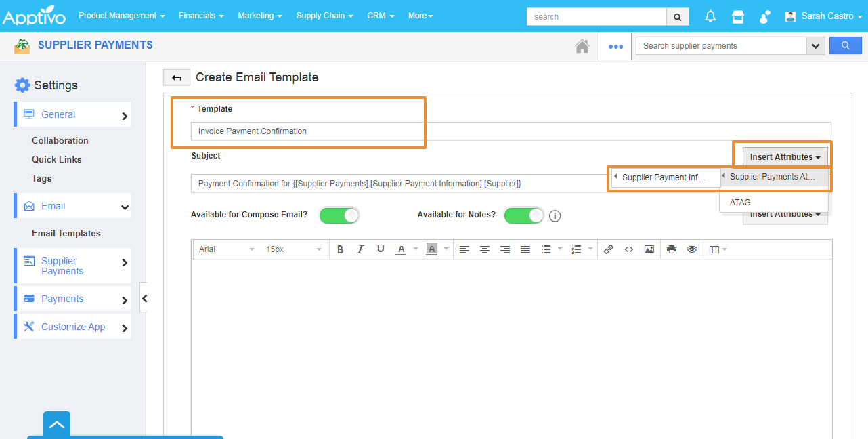Select Supplier Payment Information submenu item
The image size is (868, 439).
[x=665, y=177]
